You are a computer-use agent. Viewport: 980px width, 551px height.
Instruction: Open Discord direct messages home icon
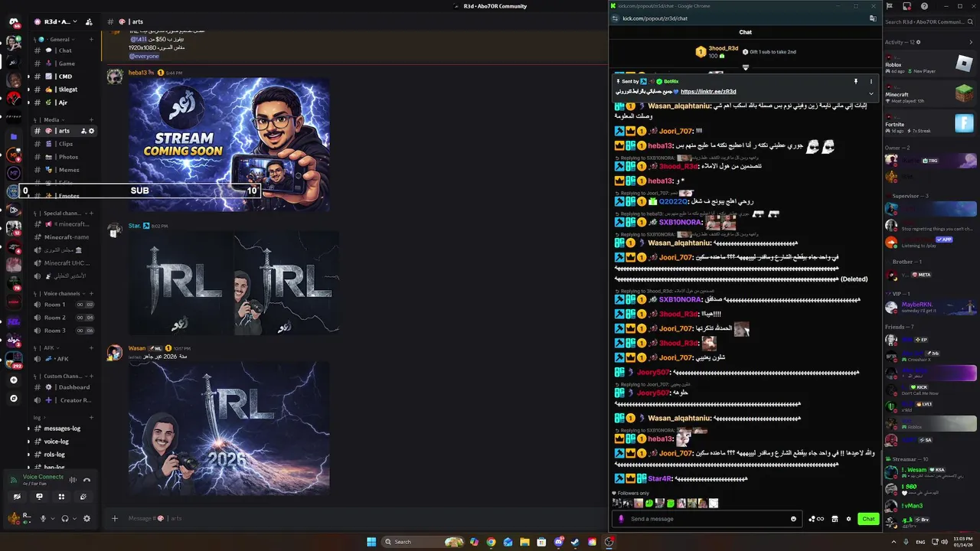(14, 21)
